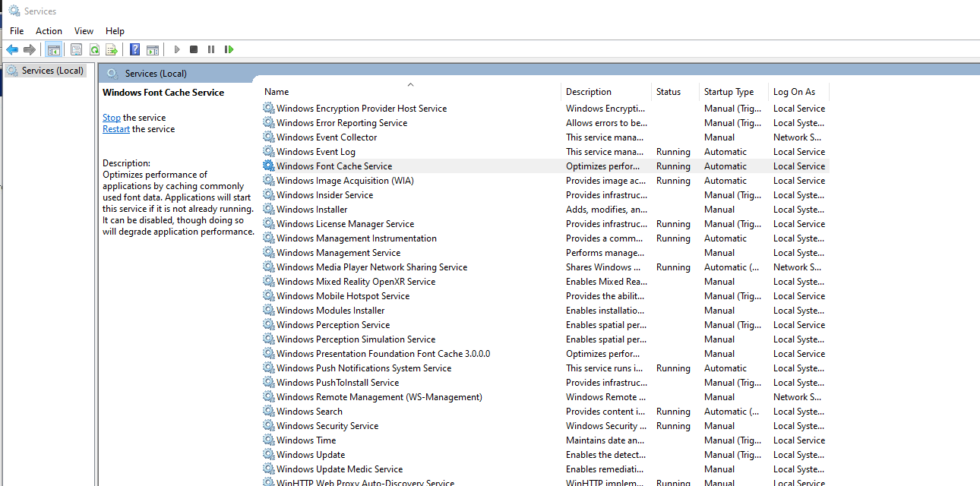Select Windows Update Medic Service row
Screen dimensions: 980x486
click(x=545, y=469)
